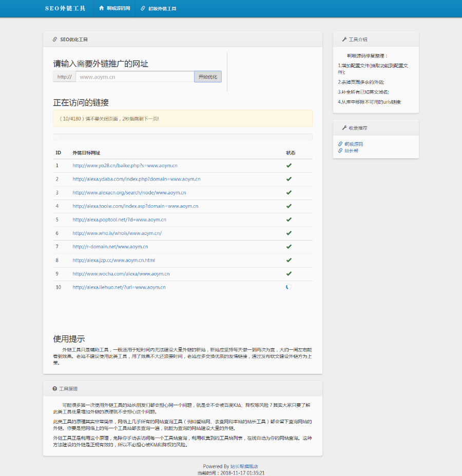Image resolution: width=462 pixels, height=476 pixels.
Task: Click the loading spinner status on row 10
Action: tap(288, 287)
